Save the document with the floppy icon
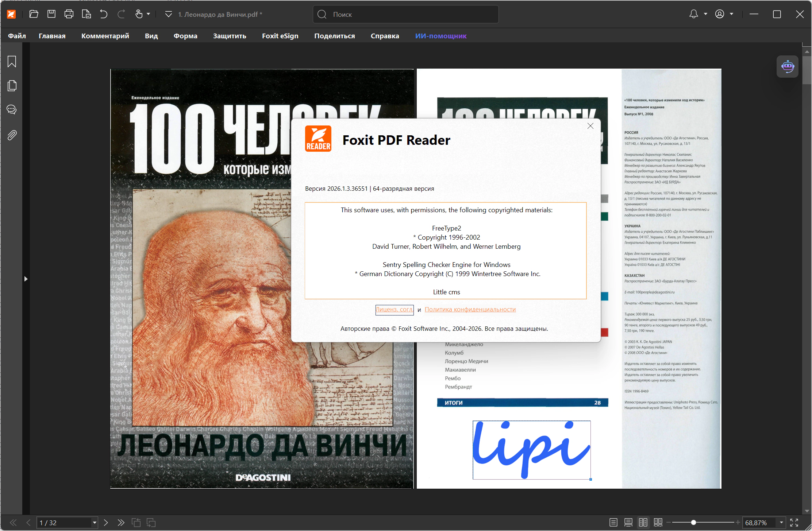The height and width of the screenshot is (531, 812). pos(51,14)
